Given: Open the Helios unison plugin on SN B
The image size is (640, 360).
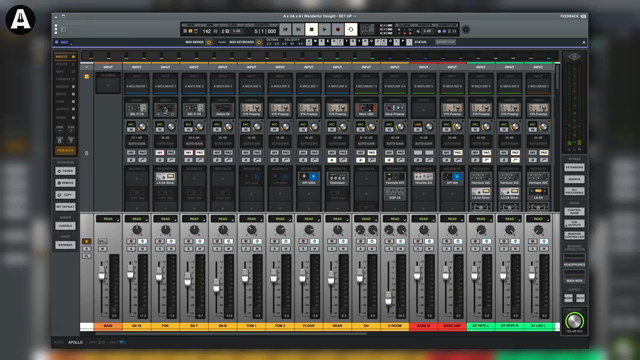Looking at the screenshot, I should click(x=223, y=109).
